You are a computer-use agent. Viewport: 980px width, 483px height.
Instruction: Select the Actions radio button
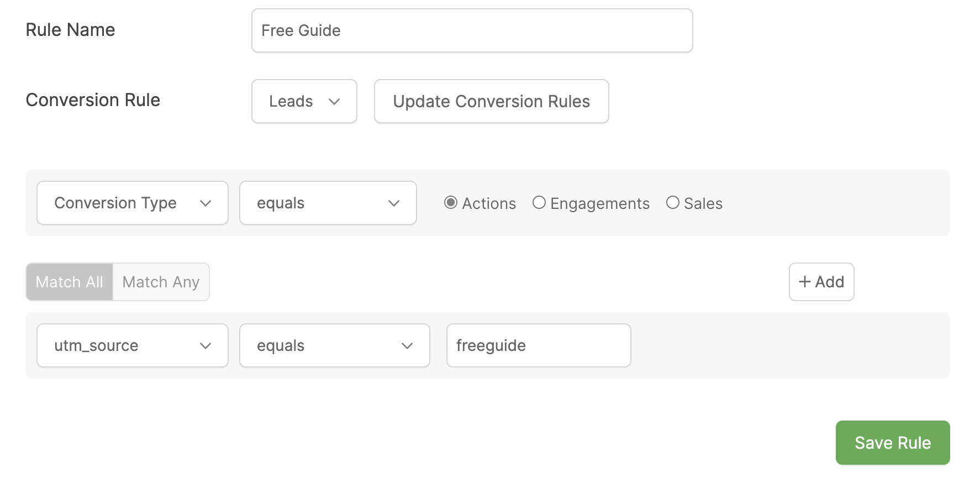[451, 203]
